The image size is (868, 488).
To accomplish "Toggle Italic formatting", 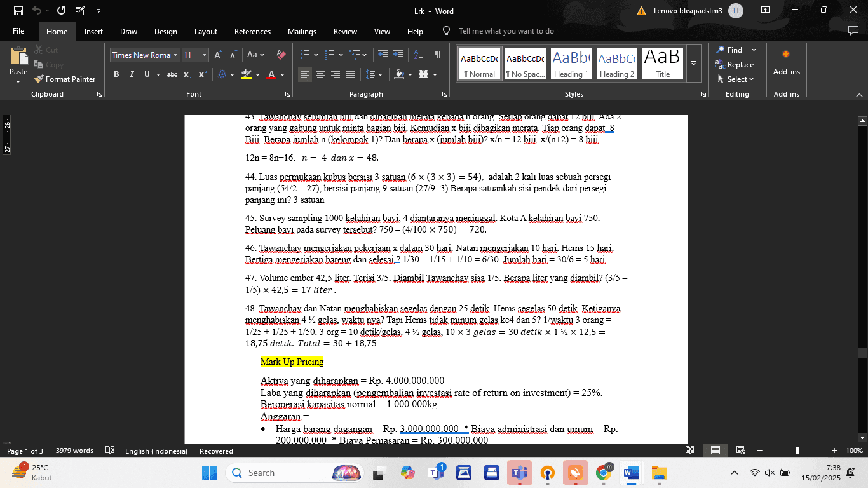I will coord(132,74).
